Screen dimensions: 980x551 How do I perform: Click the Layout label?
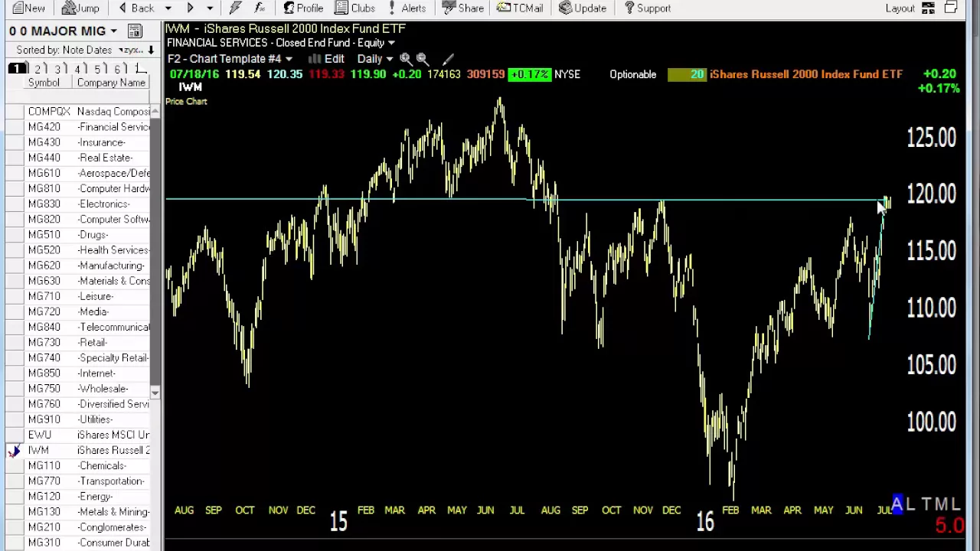tap(900, 8)
